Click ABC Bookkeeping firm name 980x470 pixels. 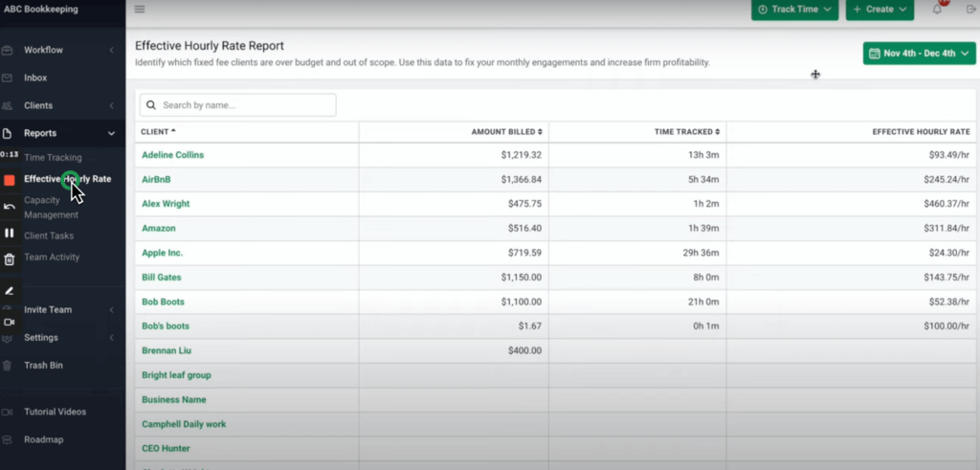tap(41, 10)
